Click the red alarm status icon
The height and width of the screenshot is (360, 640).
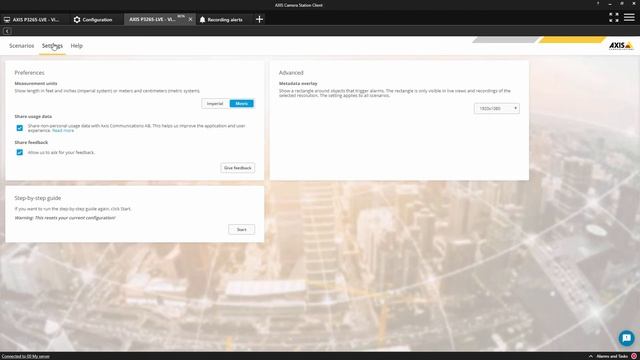click(634, 356)
